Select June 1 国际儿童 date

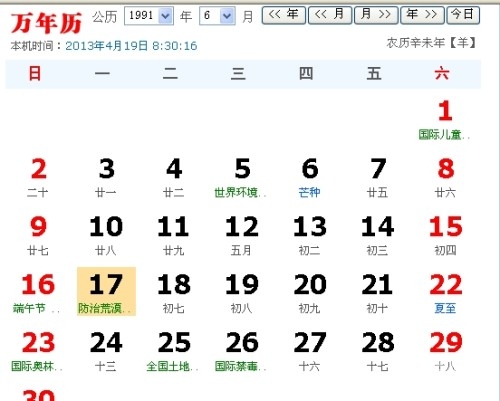pyautogui.click(x=445, y=120)
